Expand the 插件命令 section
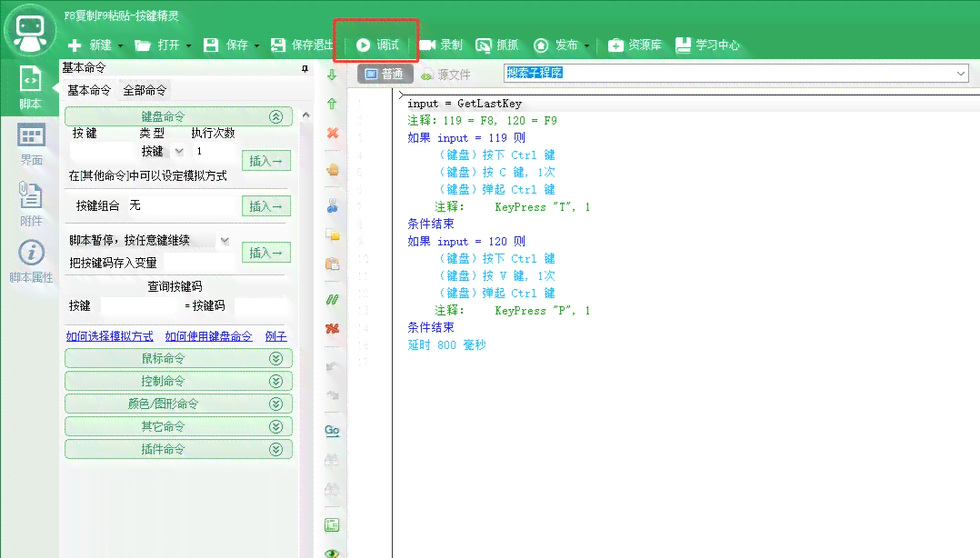Screen dimensions: 980x558 (178, 449)
